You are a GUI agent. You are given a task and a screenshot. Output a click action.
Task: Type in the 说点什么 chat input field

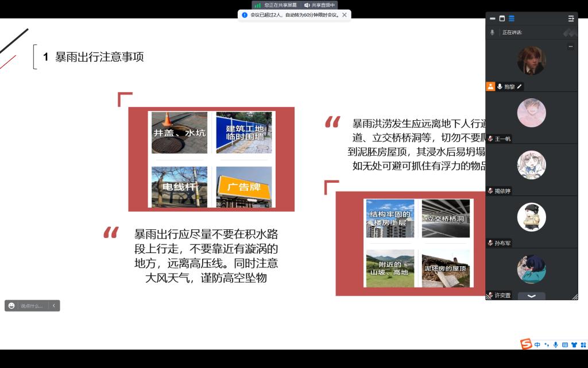coord(32,306)
